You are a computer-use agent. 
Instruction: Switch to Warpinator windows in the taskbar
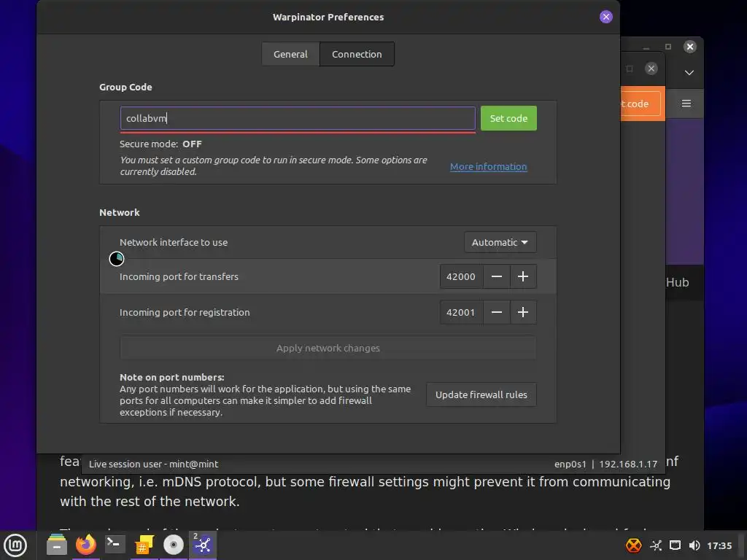(203, 545)
